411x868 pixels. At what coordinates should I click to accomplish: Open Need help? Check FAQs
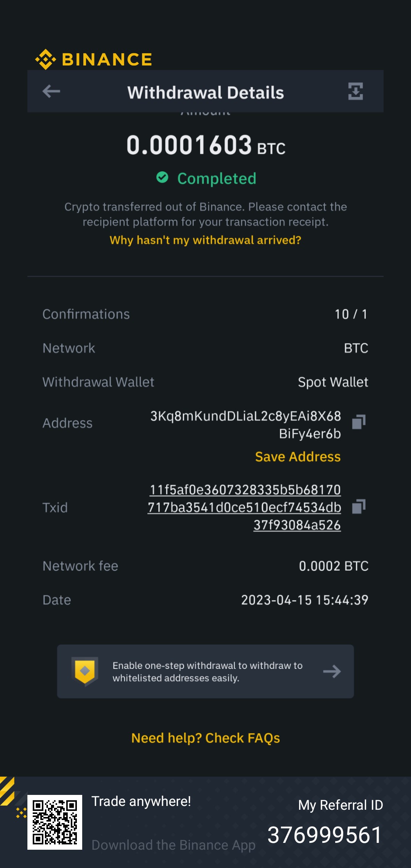click(205, 738)
